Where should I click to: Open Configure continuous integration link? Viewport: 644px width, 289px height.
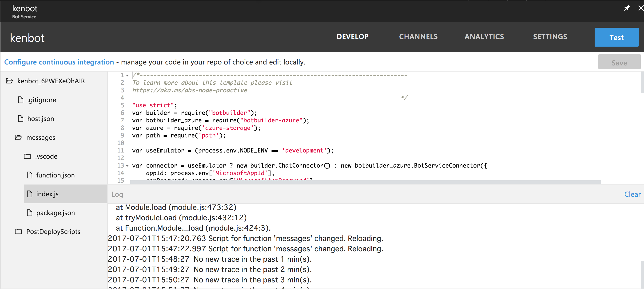tap(59, 62)
